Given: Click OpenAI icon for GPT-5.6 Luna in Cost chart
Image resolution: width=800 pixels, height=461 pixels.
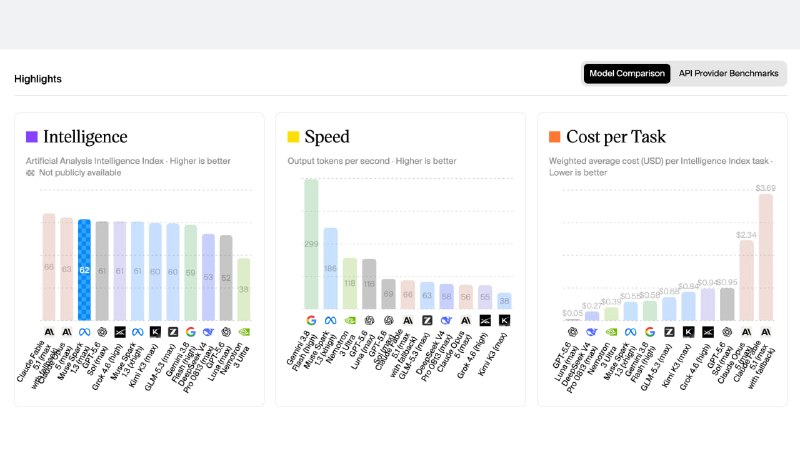Looking at the screenshot, I should tap(572, 332).
